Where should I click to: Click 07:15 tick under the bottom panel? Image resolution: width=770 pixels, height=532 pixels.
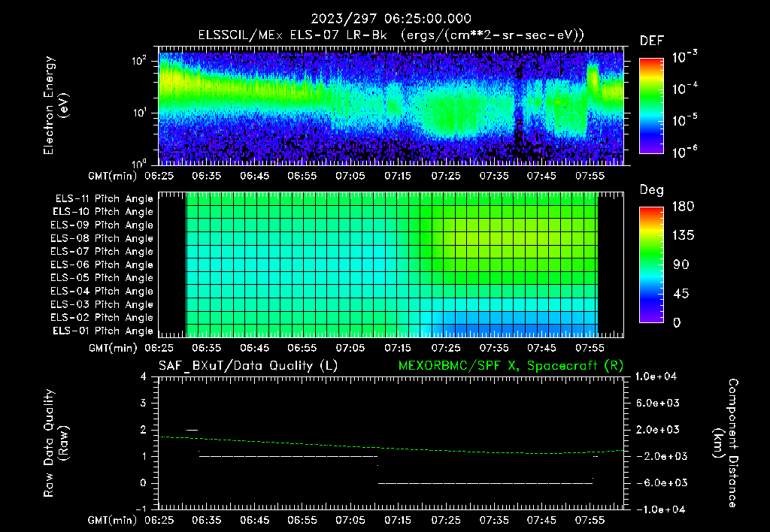(398, 520)
